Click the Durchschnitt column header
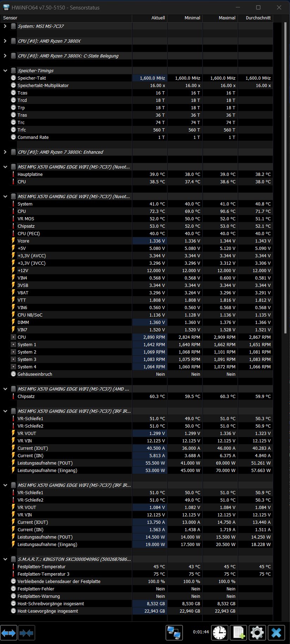This screenshot has height=644, width=290. (x=255, y=18)
